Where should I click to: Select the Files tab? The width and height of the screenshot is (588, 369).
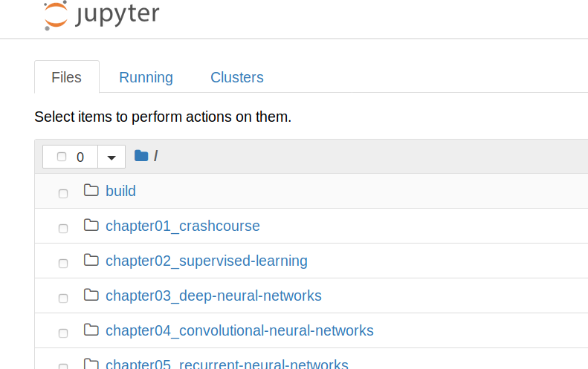coord(66,77)
